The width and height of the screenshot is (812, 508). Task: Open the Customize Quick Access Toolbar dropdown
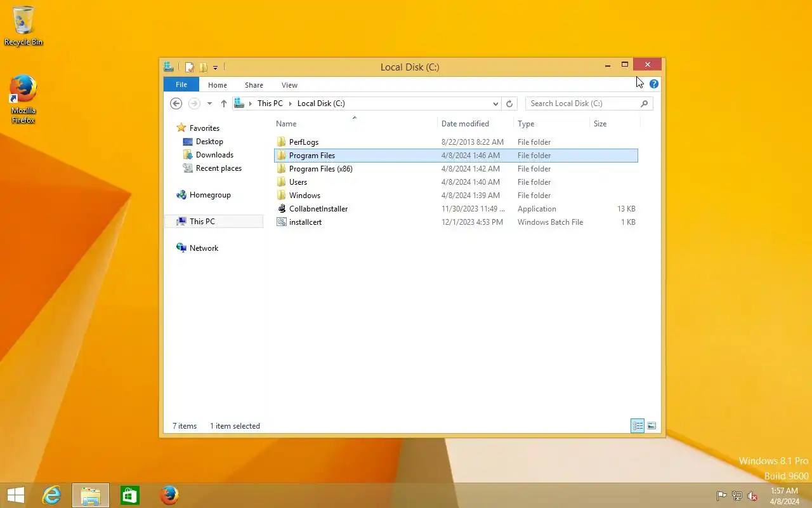pos(216,67)
